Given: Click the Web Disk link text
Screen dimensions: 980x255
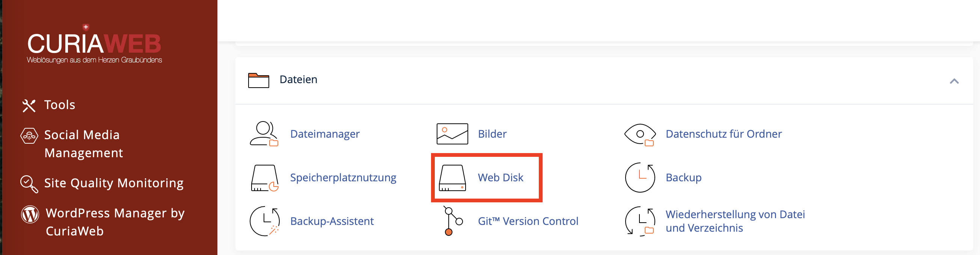Looking at the screenshot, I should [x=500, y=178].
